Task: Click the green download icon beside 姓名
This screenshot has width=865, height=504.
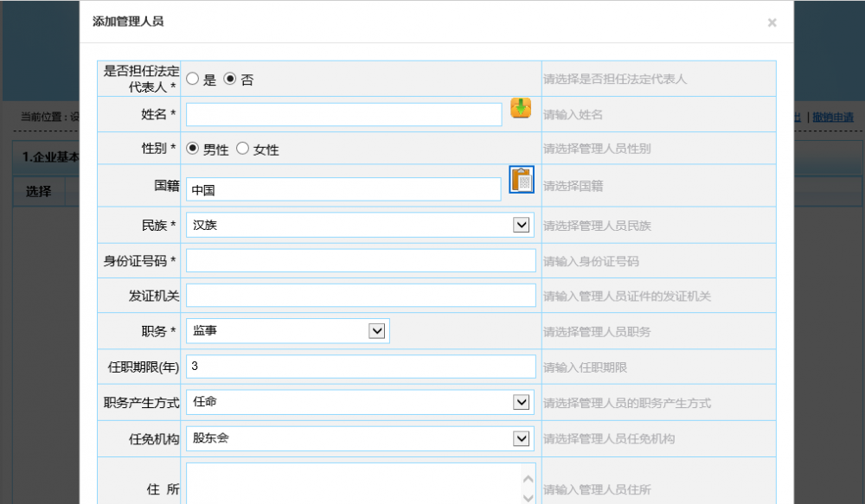Action: pyautogui.click(x=521, y=109)
